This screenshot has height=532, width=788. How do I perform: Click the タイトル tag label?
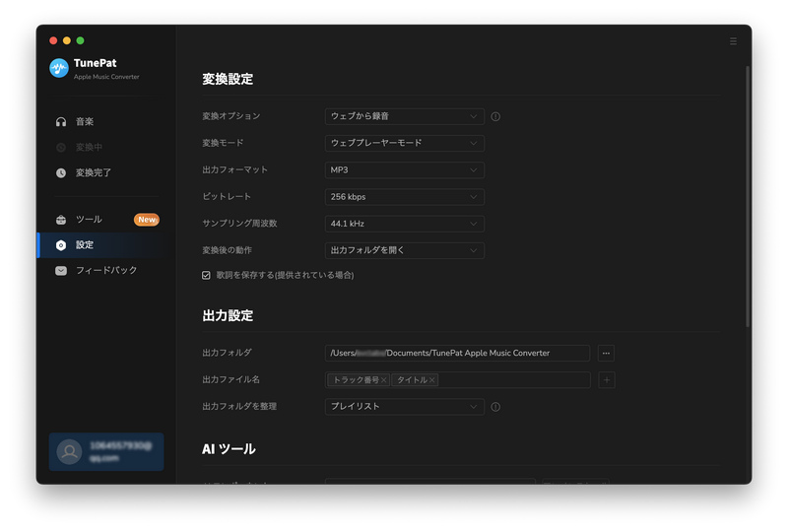pyautogui.click(x=412, y=380)
